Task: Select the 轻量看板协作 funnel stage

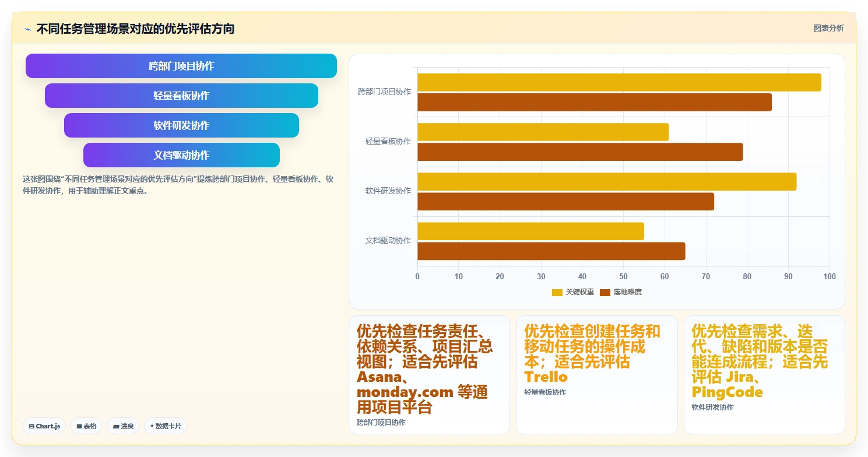Action: coord(181,96)
